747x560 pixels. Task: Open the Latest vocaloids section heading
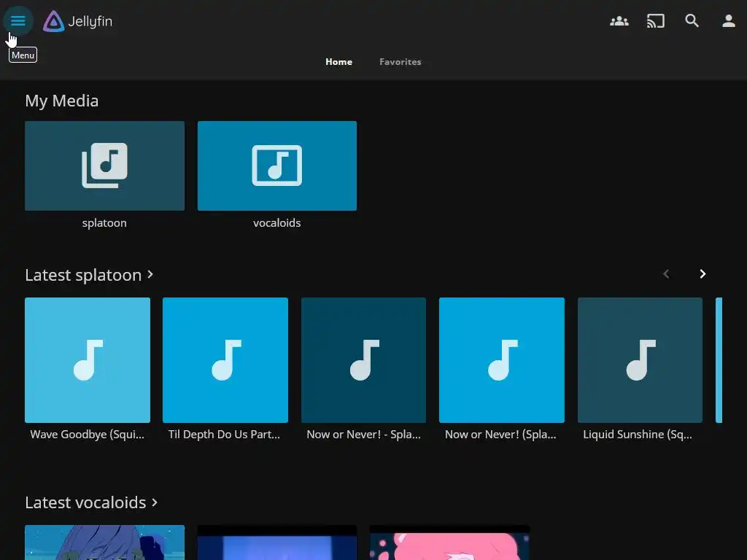(86, 503)
